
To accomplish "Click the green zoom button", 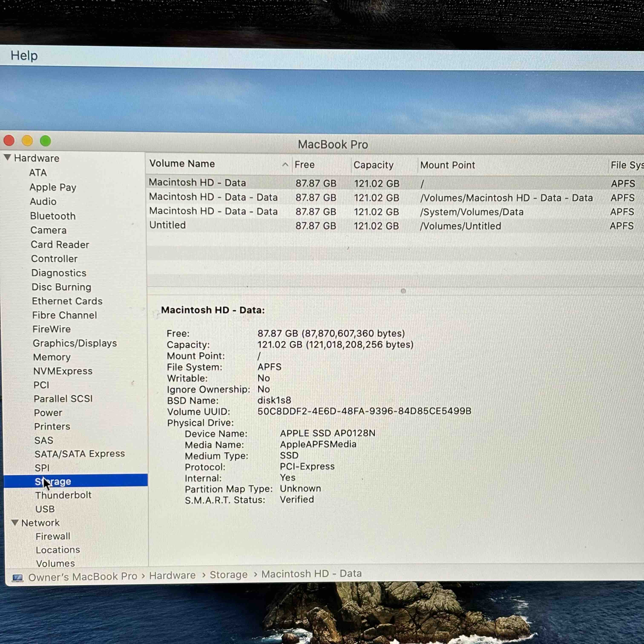I will [x=46, y=141].
